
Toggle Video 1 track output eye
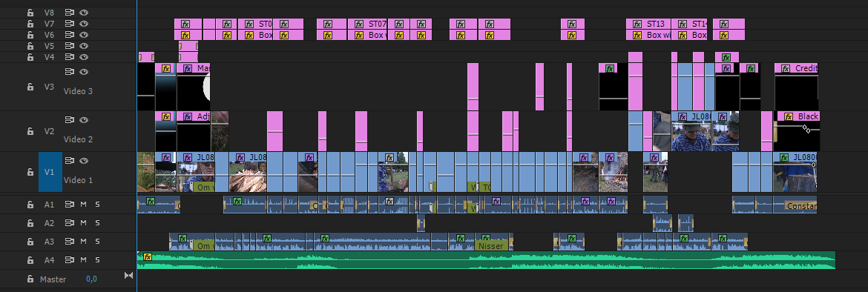pyautogui.click(x=84, y=161)
